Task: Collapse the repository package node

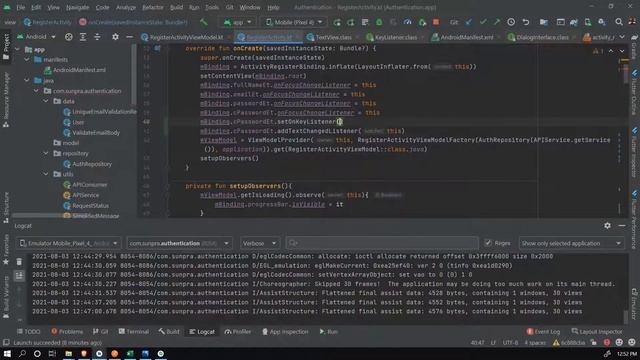Action: [x=46, y=153]
